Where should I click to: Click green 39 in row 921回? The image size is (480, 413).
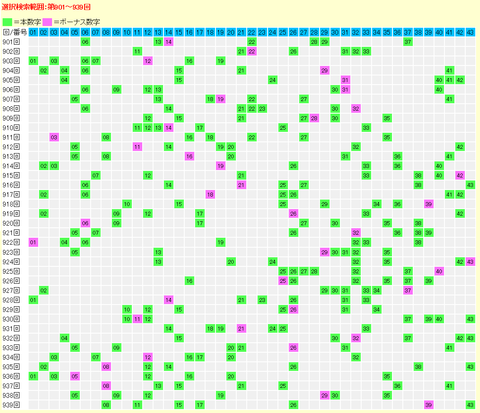[429, 233]
